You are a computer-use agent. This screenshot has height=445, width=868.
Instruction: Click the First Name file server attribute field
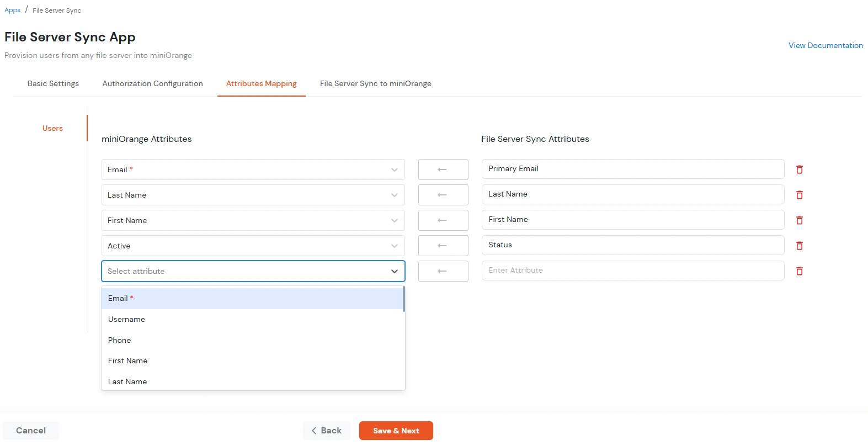point(632,219)
